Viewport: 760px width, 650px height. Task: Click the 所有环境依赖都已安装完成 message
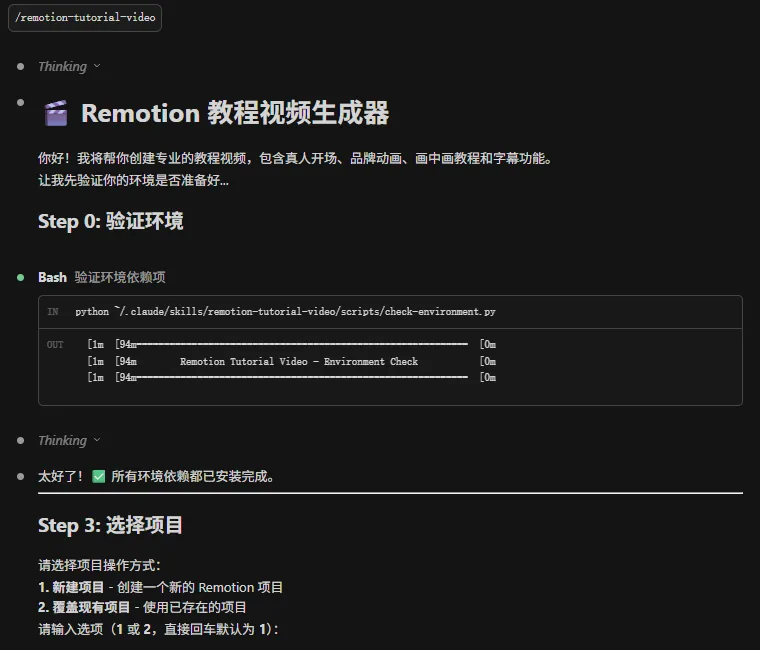pyautogui.click(x=192, y=476)
